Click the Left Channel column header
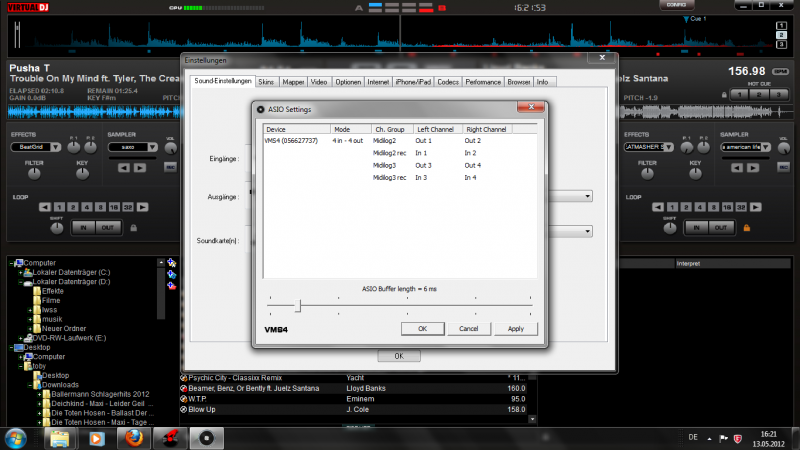The height and width of the screenshot is (450, 800). [437, 130]
